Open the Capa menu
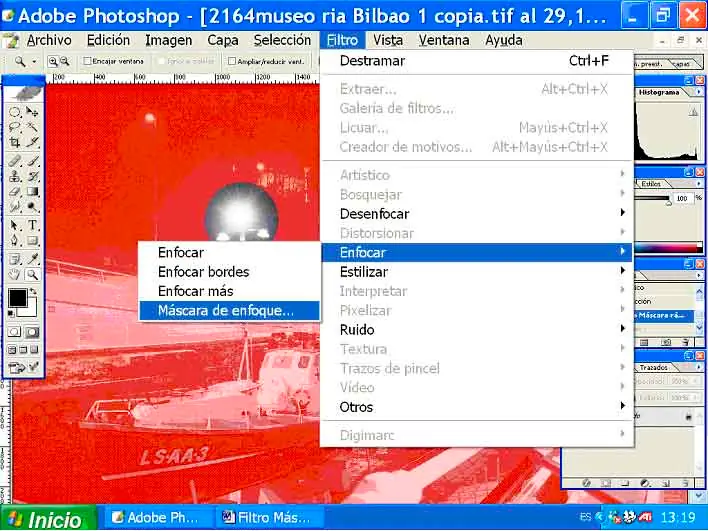Image resolution: width=708 pixels, height=531 pixels. click(x=223, y=40)
